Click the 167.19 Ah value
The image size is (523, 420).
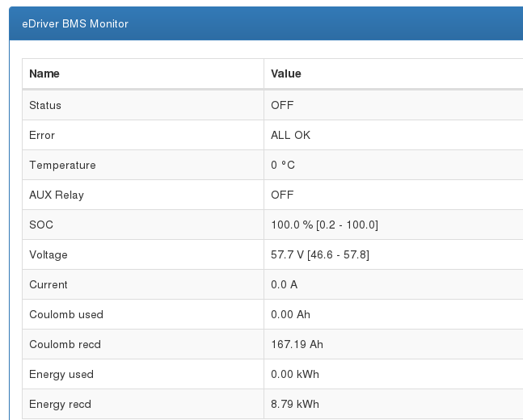[297, 344]
